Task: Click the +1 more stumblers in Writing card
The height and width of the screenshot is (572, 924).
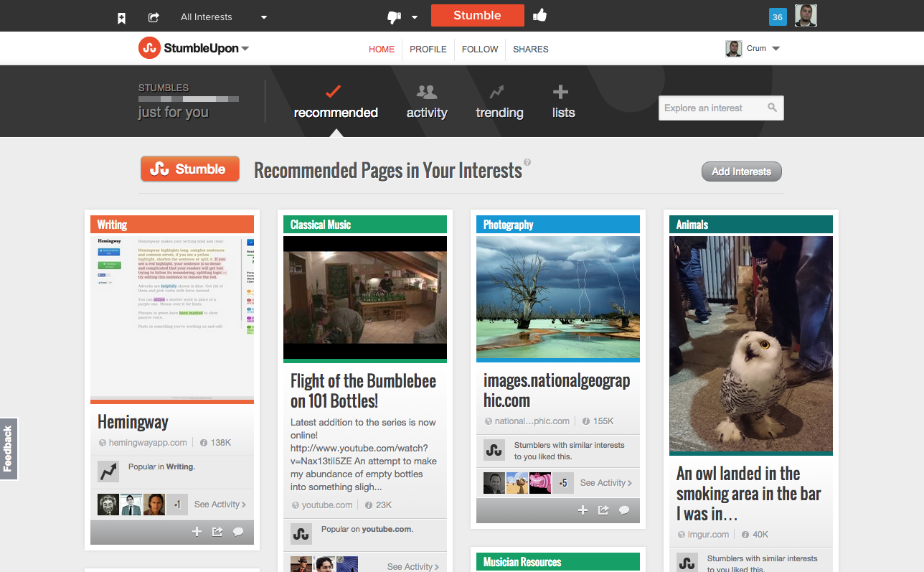Action: pyautogui.click(x=177, y=505)
